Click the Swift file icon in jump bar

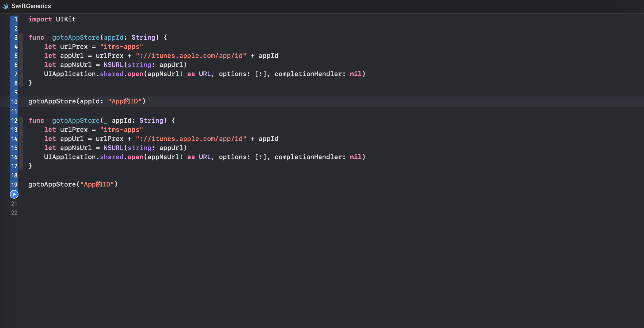[5, 6]
